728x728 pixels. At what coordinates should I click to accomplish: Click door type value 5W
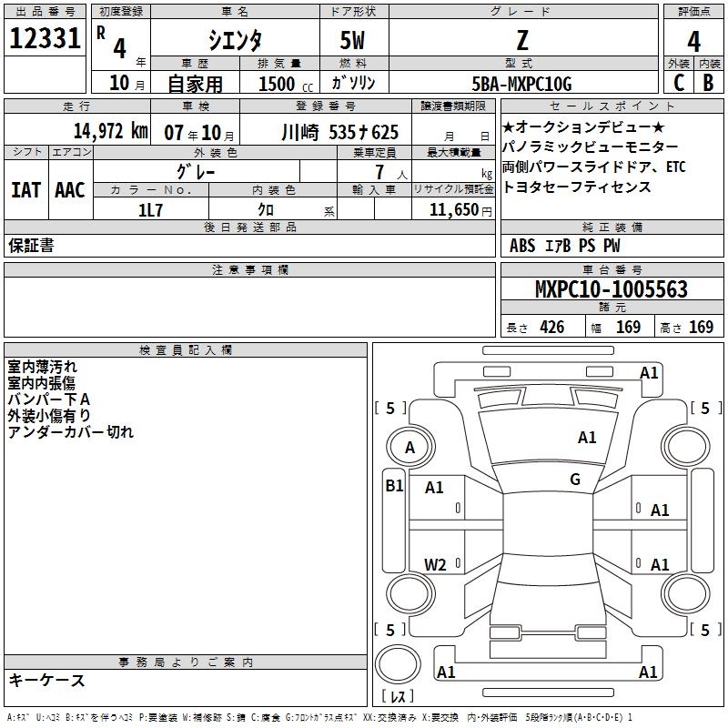click(352, 40)
